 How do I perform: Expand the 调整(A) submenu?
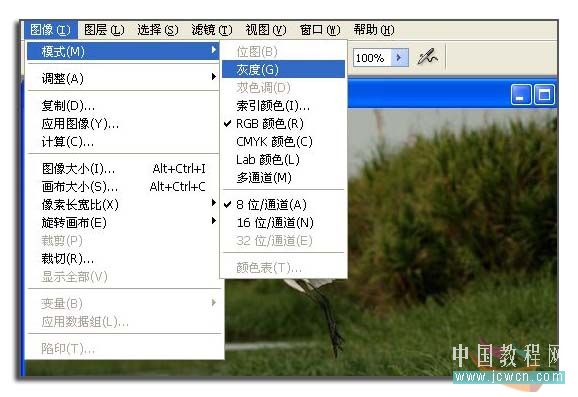pos(123,78)
